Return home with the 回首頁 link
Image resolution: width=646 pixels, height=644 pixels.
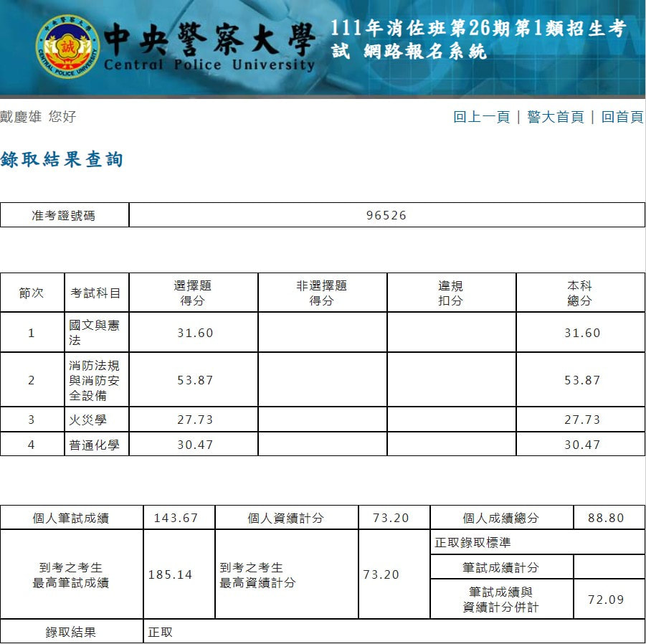622,117
